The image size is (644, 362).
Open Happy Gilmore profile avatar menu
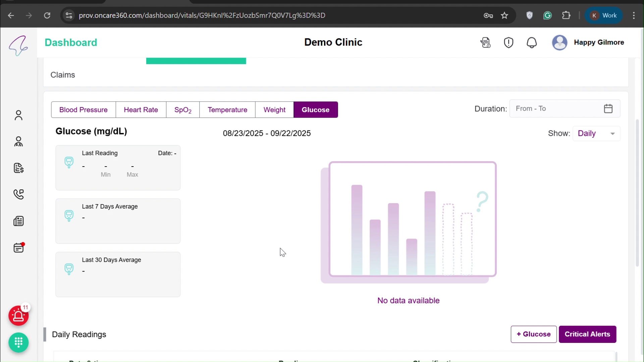click(560, 43)
